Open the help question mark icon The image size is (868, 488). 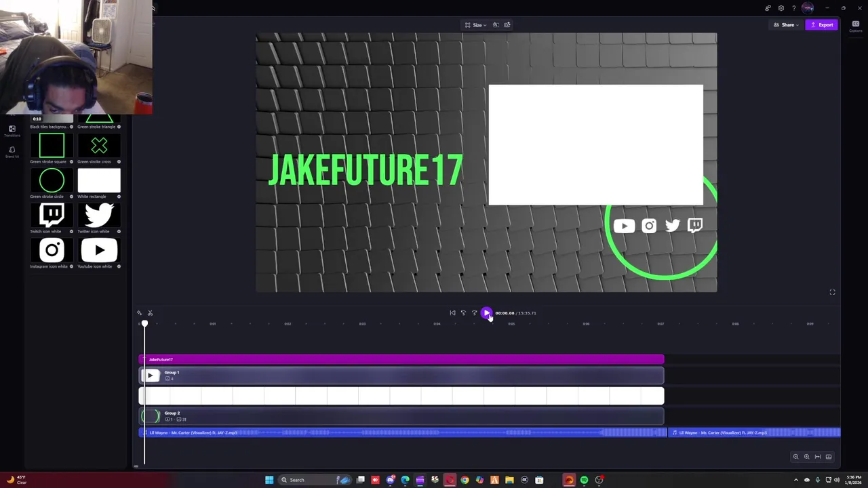(794, 8)
